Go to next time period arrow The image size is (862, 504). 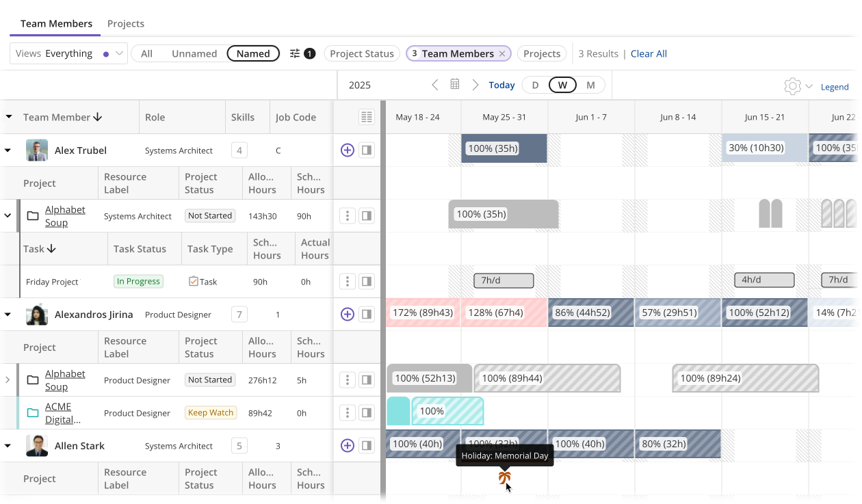[x=475, y=85]
